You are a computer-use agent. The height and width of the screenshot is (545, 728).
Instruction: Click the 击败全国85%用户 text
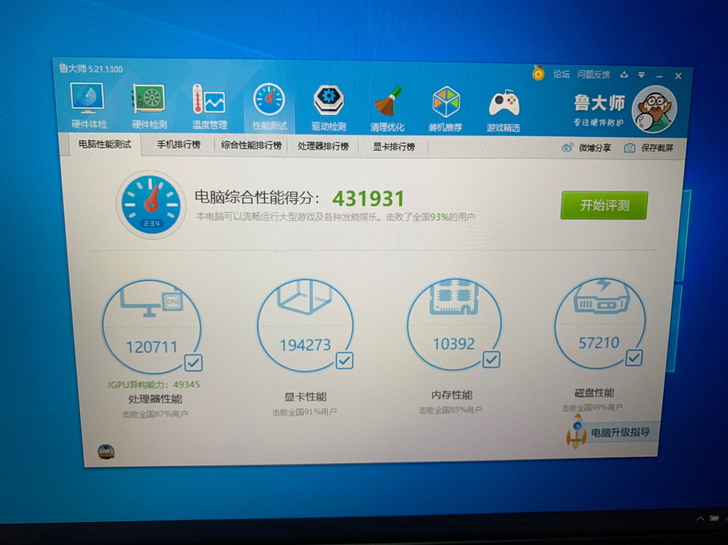pos(450,410)
